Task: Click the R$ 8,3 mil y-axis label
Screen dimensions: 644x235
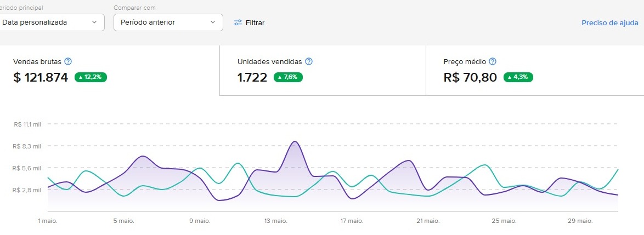Action: (28, 146)
